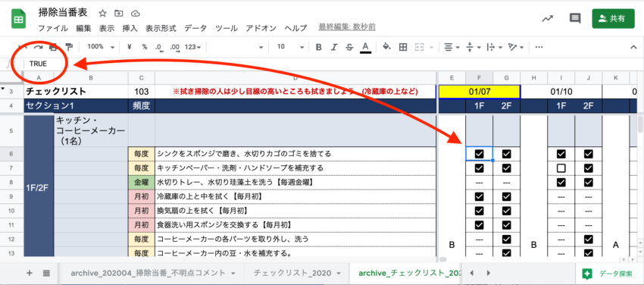Select the paint format roller icon
Viewport: 644px width, 285px height.
pyautogui.click(x=69, y=47)
